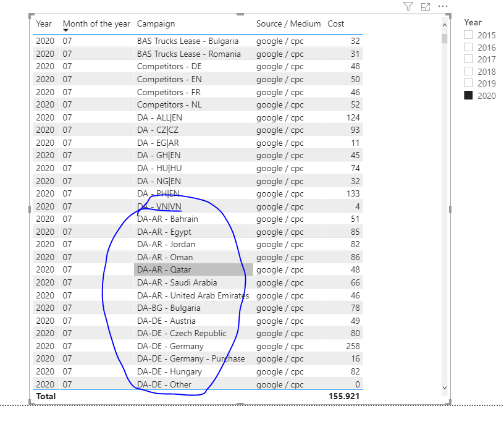Sort by Campaign column header
504x427 pixels.
coord(156,24)
